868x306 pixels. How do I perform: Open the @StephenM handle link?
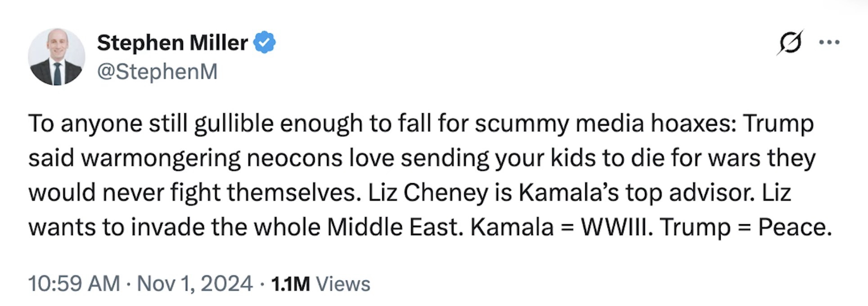(x=157, y=72)
